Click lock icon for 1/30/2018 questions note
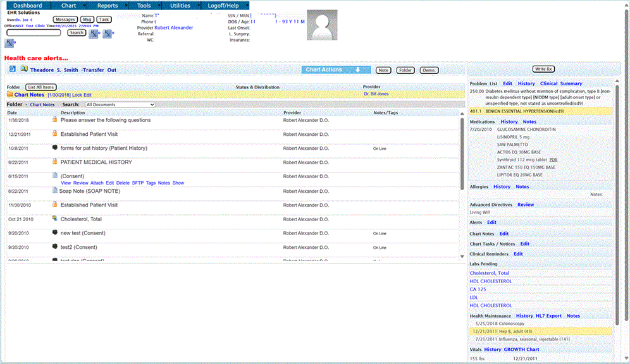This screenshot has width=630, height=364. pyautogui.click(x=55, y=119)
